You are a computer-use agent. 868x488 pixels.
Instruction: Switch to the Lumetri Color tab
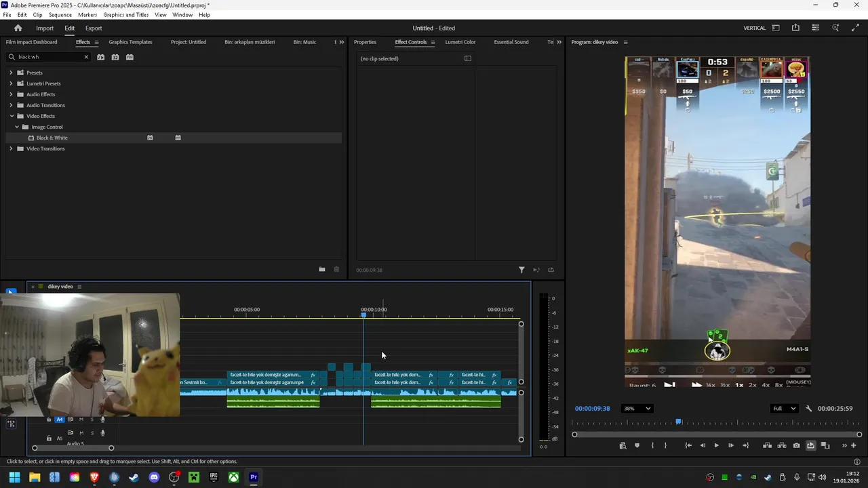click(x=460, y=42)
